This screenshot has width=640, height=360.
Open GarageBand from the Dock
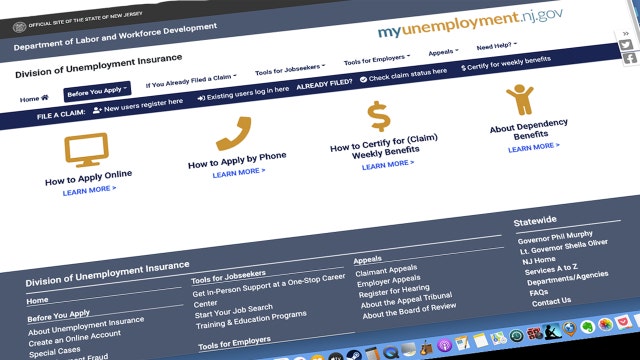[426, 349]
